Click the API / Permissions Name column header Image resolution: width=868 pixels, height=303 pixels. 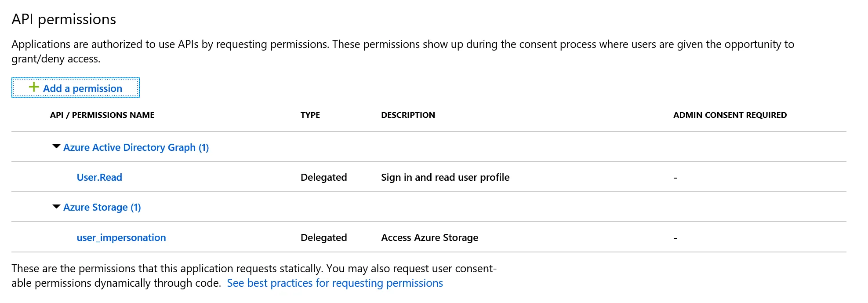(x=102, y=115)
